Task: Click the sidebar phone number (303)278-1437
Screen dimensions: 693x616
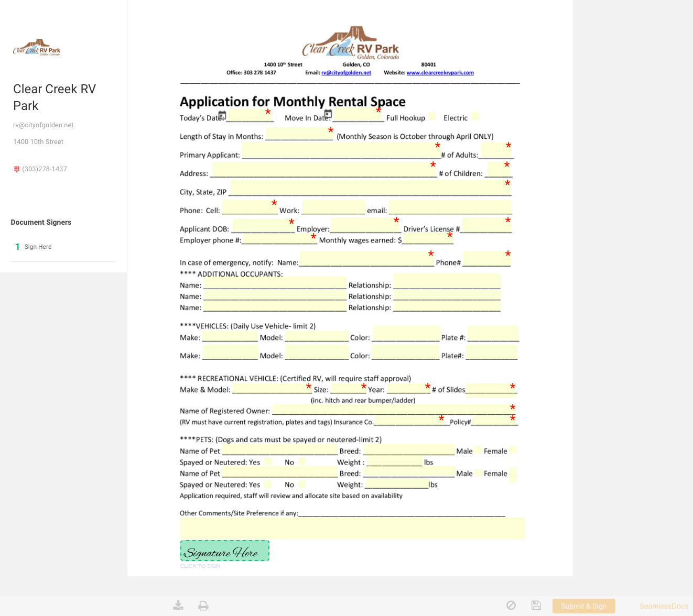Action: [x=45, y=169]
